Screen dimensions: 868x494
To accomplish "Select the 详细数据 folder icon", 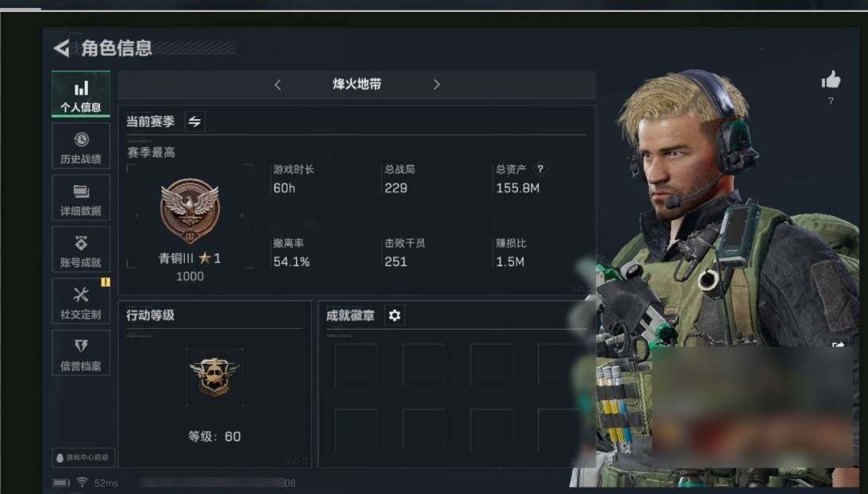I will tap(81, 192).
